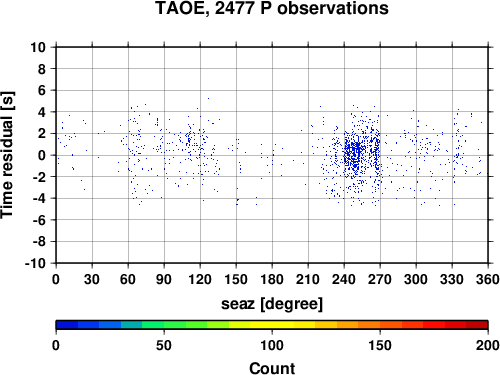This screenshot has width=500, height=375.
Task: Click the 'Time residual [s]' y-axis label
Action: click(8, 155)
